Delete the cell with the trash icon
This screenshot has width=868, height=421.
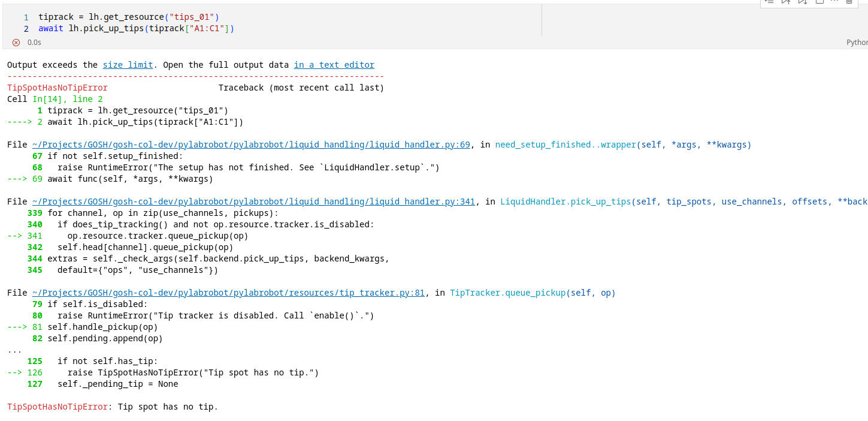[x=849, y=2]
